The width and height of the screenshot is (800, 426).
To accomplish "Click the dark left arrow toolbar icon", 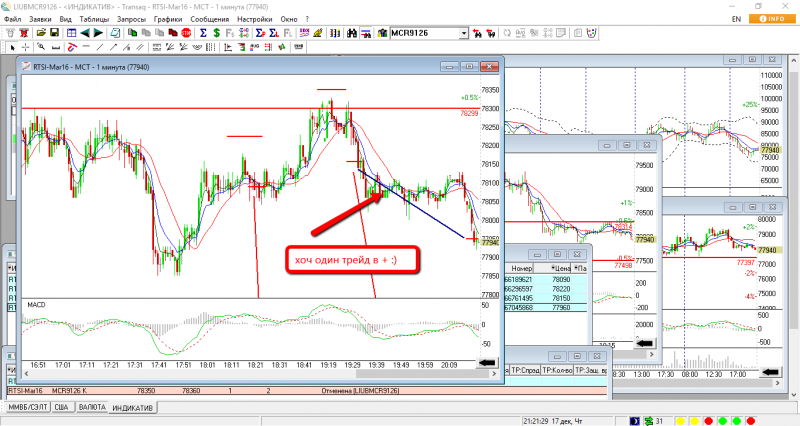I will [85, 33].
